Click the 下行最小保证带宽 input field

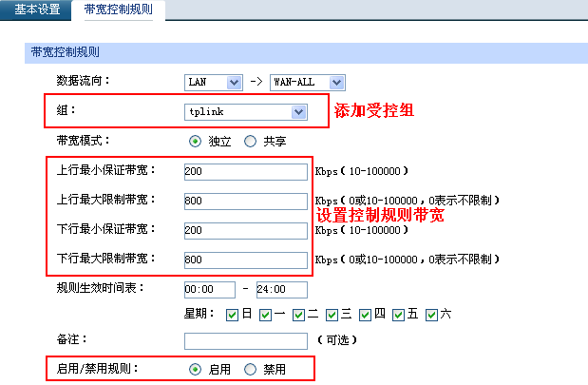(246, 231)
